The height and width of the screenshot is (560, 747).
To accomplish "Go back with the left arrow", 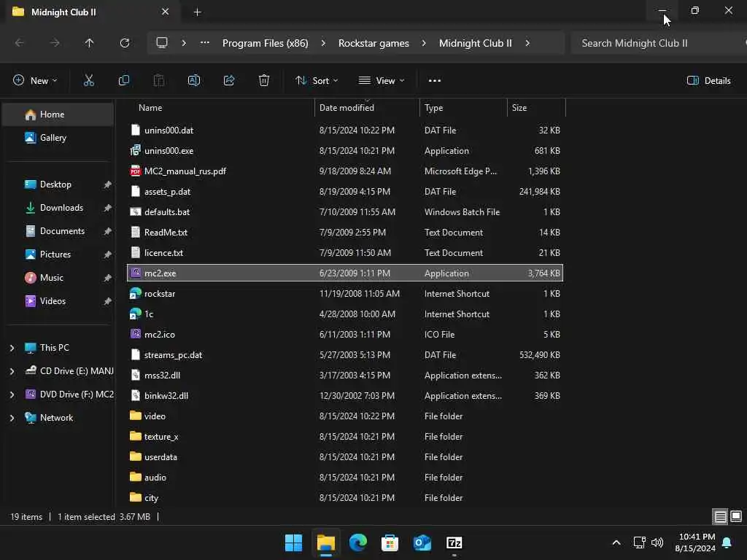I will pos(20,43).
